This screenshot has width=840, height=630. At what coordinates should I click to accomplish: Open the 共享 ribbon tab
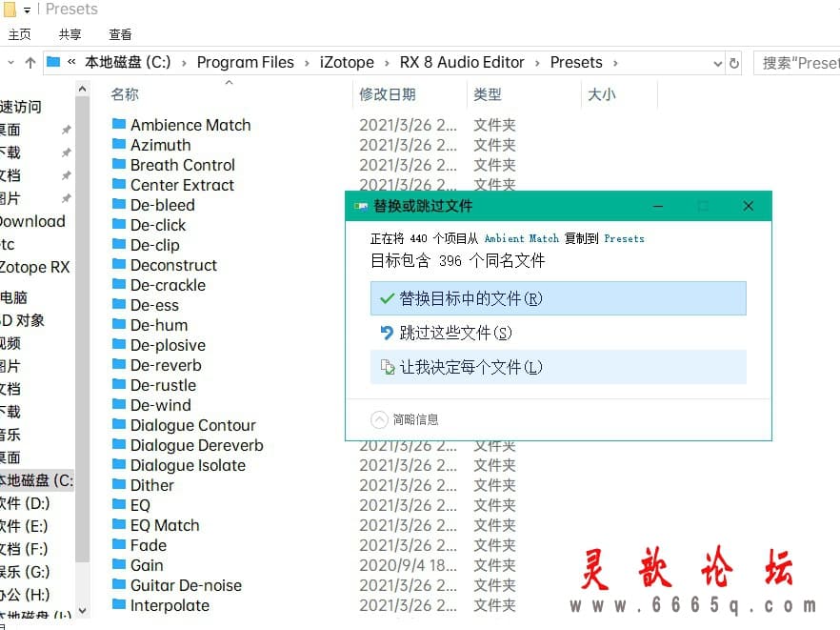click(70, 34)
